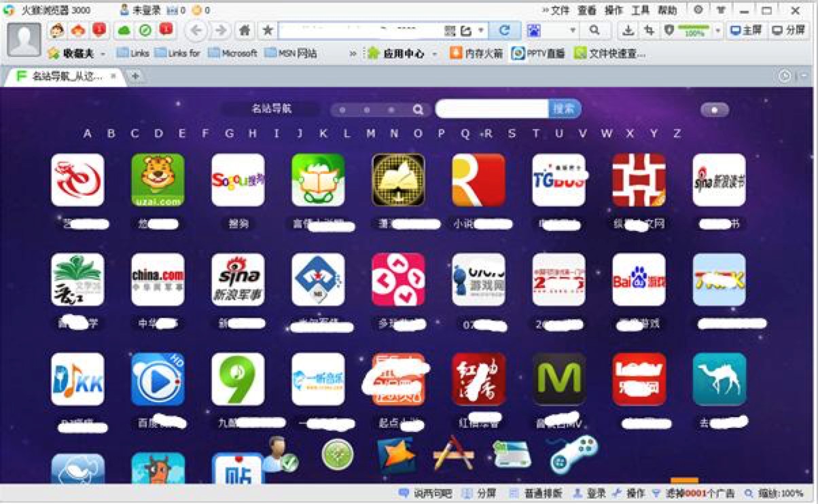
Task: Click the user avatar picture in toolbar
Action: click(x=24, y=39)
